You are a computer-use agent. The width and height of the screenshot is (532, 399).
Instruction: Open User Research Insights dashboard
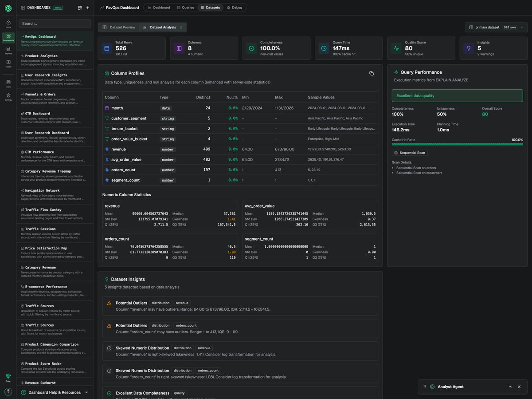[x=55, y=79]
